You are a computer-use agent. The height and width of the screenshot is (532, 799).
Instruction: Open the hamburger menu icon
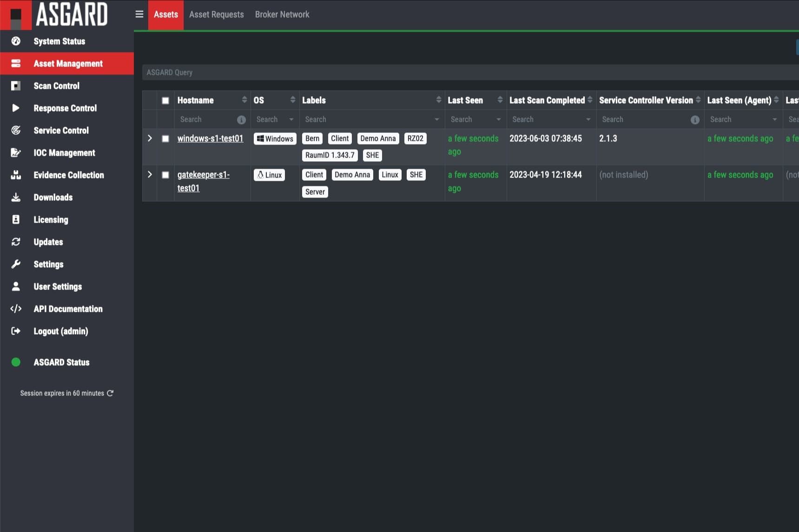[139, 14]
